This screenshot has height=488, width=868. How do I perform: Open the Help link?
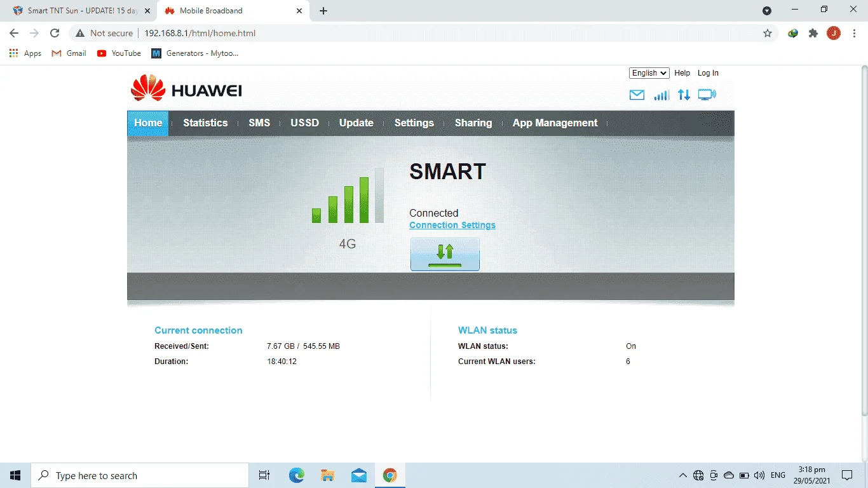pos(682,73)
